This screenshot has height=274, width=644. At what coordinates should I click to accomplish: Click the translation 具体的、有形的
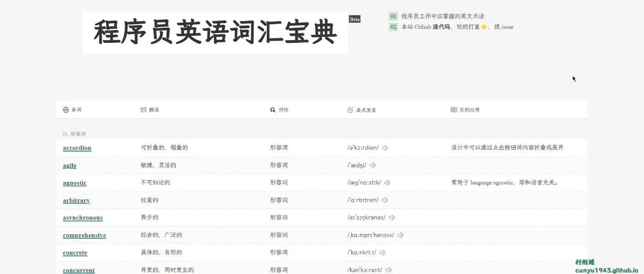tap(161, 252)
